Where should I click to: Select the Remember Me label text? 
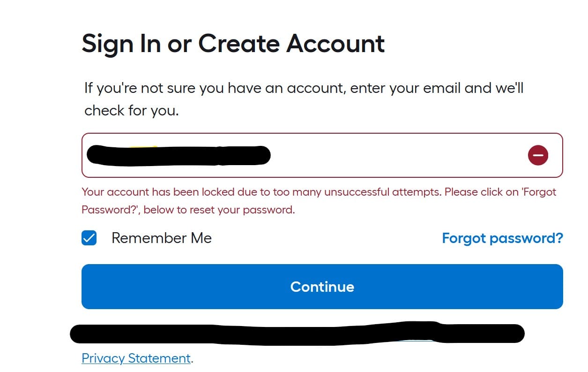[162, 238]
